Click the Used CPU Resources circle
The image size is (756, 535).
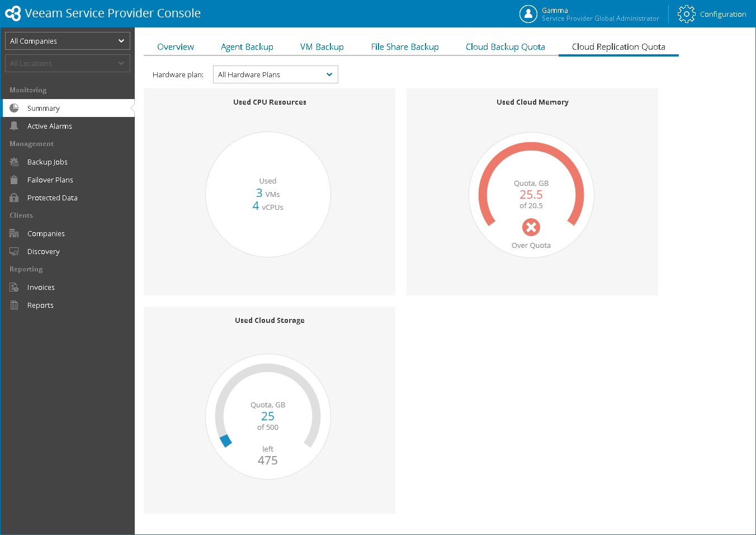click(x=268, y=194)
